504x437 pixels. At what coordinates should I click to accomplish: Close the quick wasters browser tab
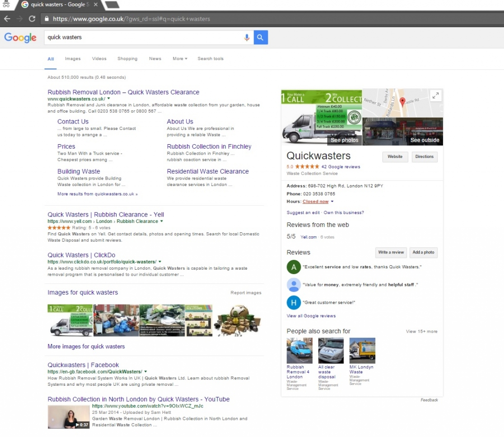coord(96,4)
